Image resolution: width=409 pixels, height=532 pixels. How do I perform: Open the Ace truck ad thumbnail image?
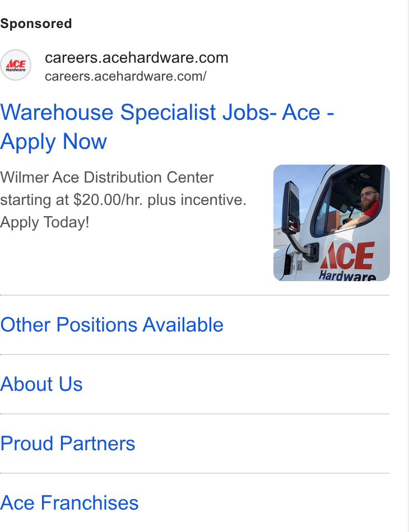[332, 223]
